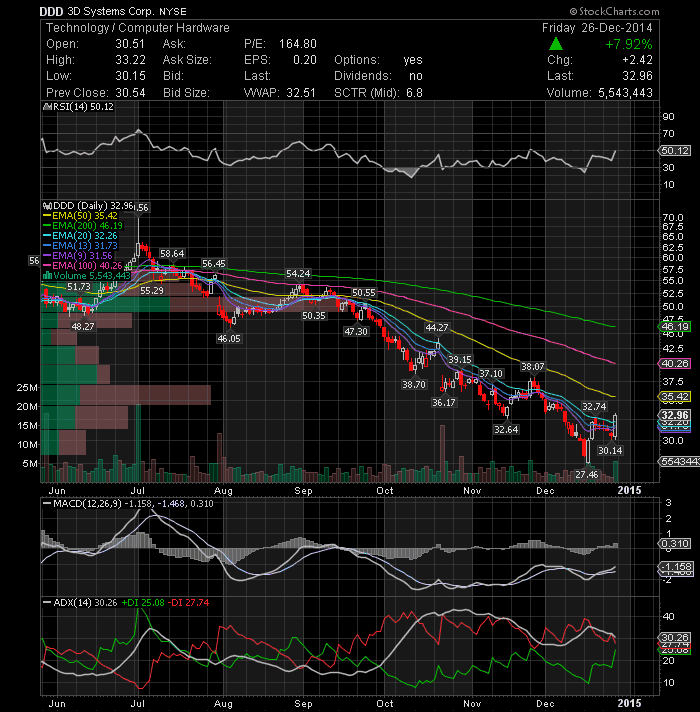This screenshot has width=700, height=712.
Task: Select the pink 40.26 EMA value tag
Action: (675, 363)
